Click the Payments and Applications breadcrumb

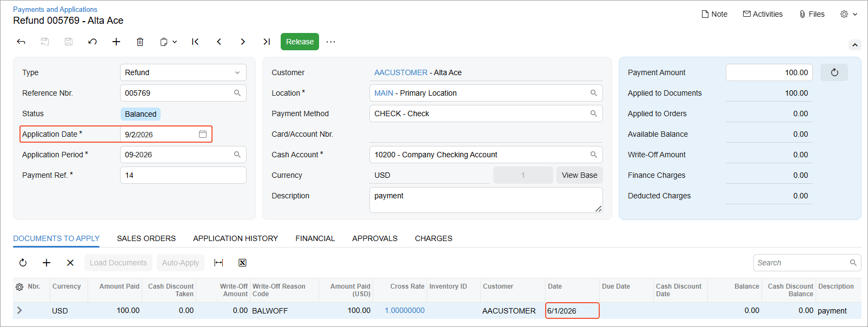coord(55,9)
